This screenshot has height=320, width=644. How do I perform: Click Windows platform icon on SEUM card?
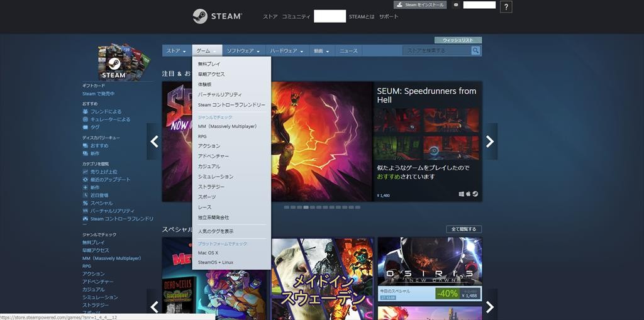coord(462,194)
